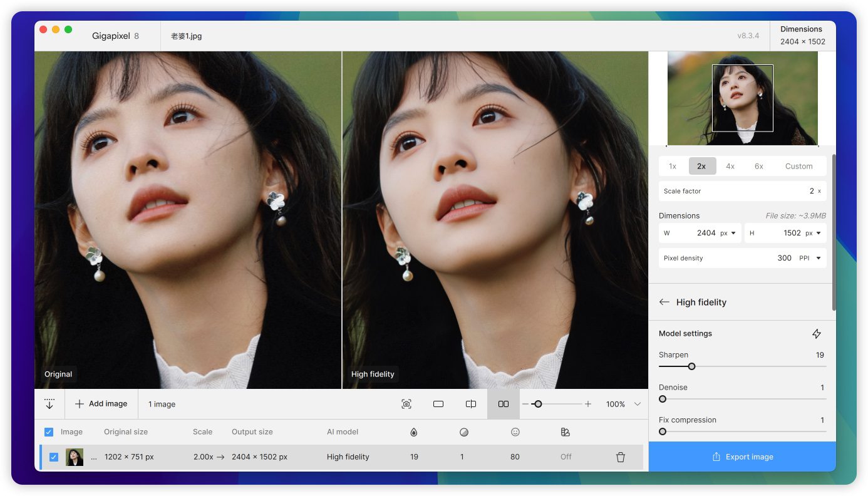The image size is (868, 496).
Task: Toggle the select all images checkbox
Action: coord(49,432)
